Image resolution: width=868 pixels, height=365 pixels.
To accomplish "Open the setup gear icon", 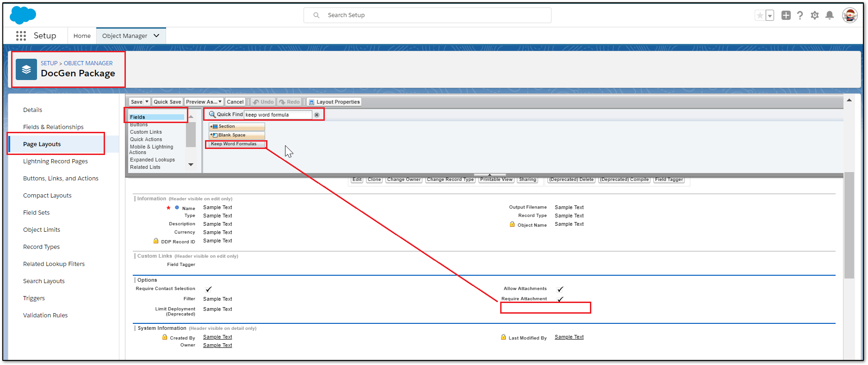I will 815,15.
